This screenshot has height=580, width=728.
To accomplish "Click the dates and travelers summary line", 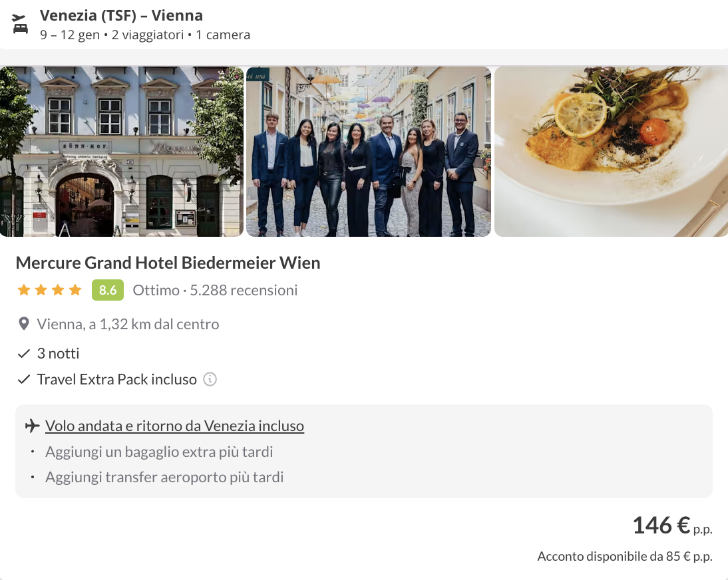I will pyautogui.click(x=145, y=35).
